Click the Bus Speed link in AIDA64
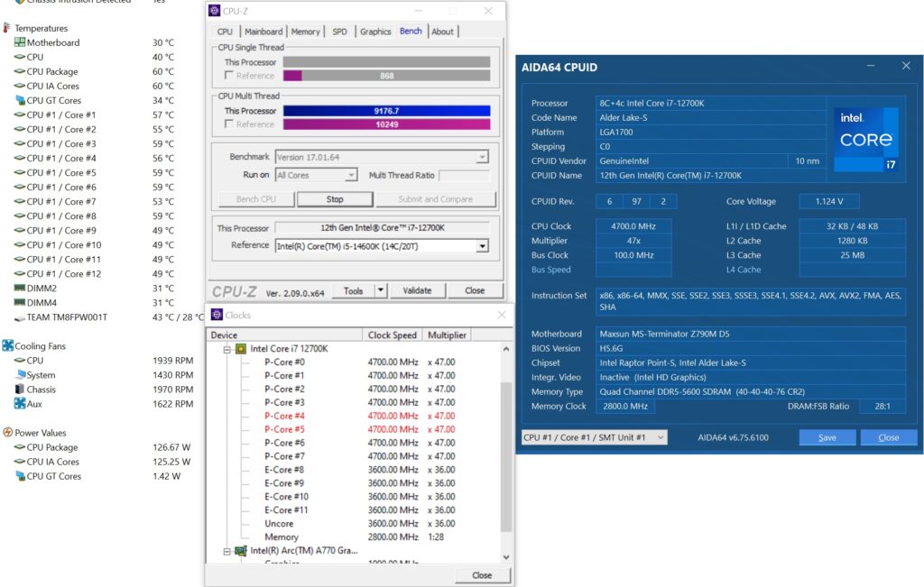The width and height of the screenshot is (924, 587). (x=551, y=270)
